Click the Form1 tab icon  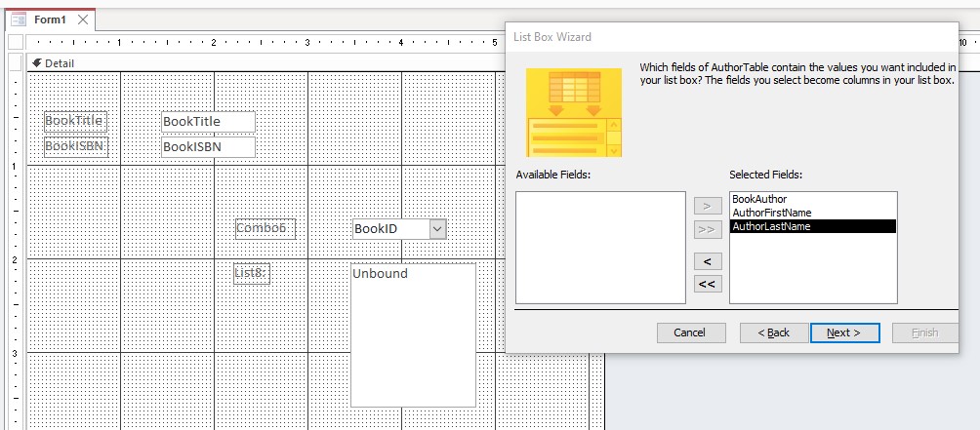tap(18, 20)
